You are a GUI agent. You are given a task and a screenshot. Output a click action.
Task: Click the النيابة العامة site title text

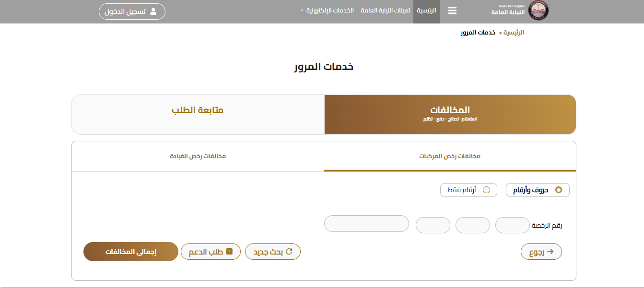pos(508,12)
